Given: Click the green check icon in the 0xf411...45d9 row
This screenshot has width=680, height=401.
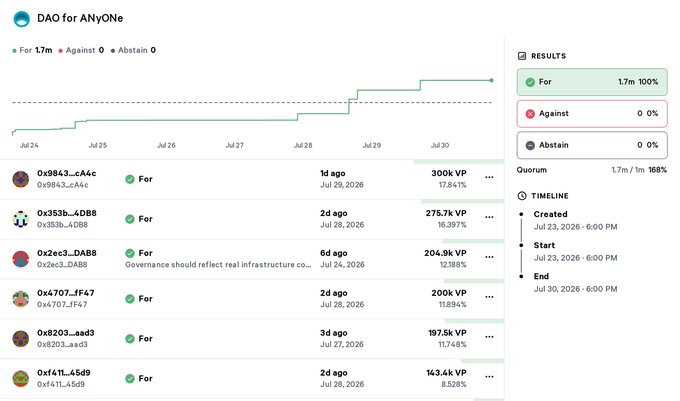Looking at the screenshot, I should pos(130,378).
